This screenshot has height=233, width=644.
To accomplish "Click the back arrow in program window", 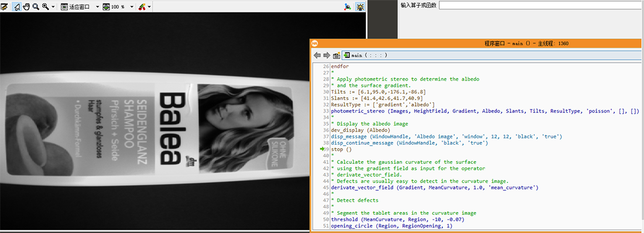I will click(317, 55).
